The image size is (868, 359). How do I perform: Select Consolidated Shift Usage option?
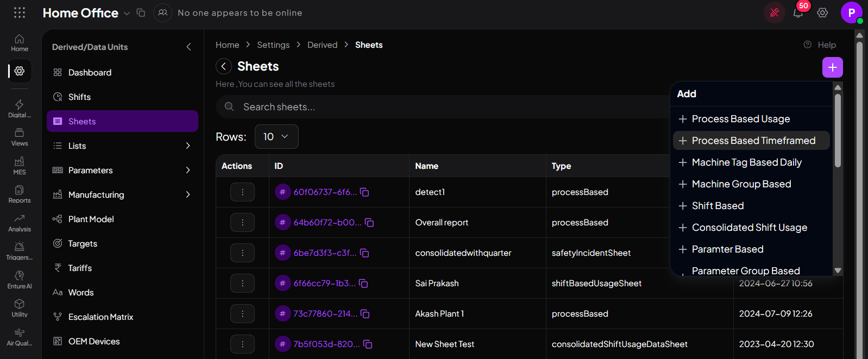coord(751,228)
